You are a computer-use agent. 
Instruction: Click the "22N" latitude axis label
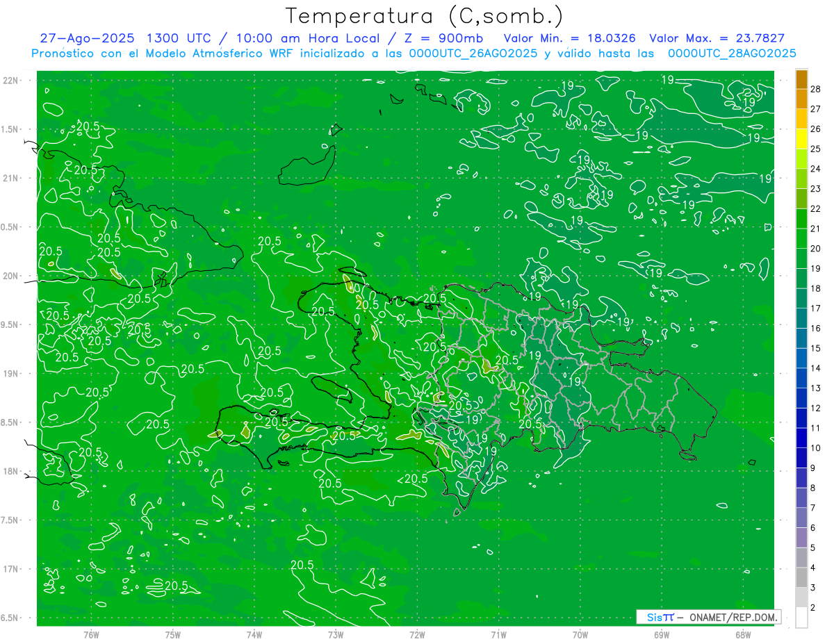[x=11, y=81]
